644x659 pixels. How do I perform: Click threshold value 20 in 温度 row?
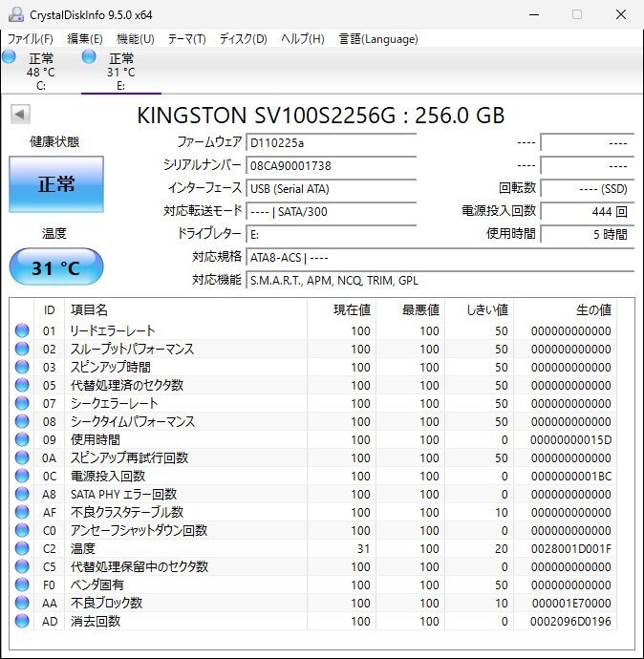[x=501, y=549]
